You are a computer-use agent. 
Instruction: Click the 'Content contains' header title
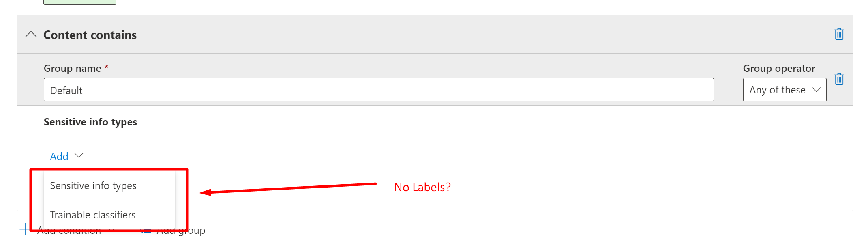click(x=90, y=35)
